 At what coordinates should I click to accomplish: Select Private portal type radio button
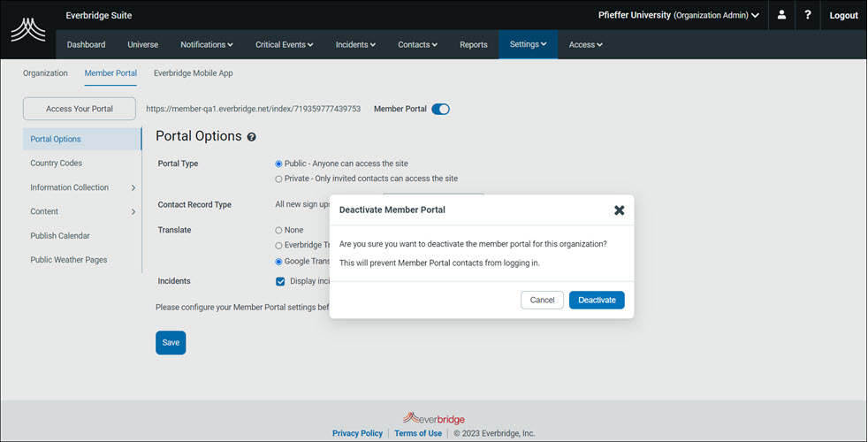click(278, 179)
